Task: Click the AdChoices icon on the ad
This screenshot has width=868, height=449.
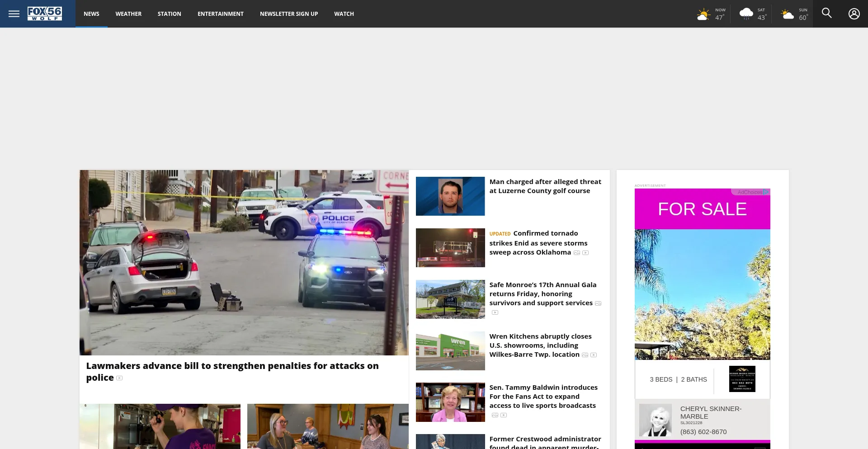Action: click(766, 192)
